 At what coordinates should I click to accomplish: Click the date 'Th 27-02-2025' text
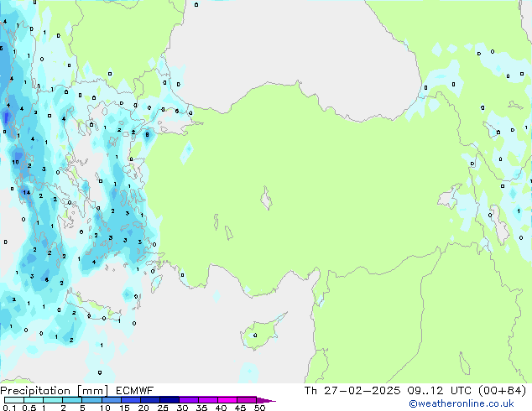(352, 391)
